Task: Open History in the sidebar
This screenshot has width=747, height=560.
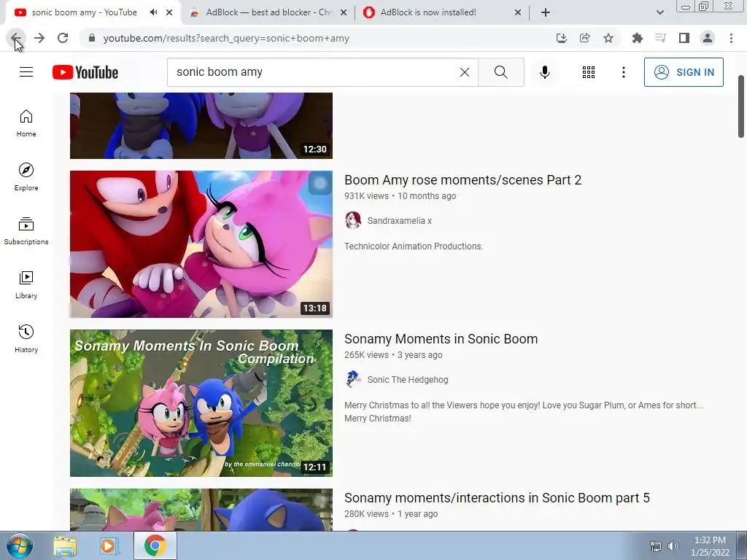Action: tap(26, 338)
